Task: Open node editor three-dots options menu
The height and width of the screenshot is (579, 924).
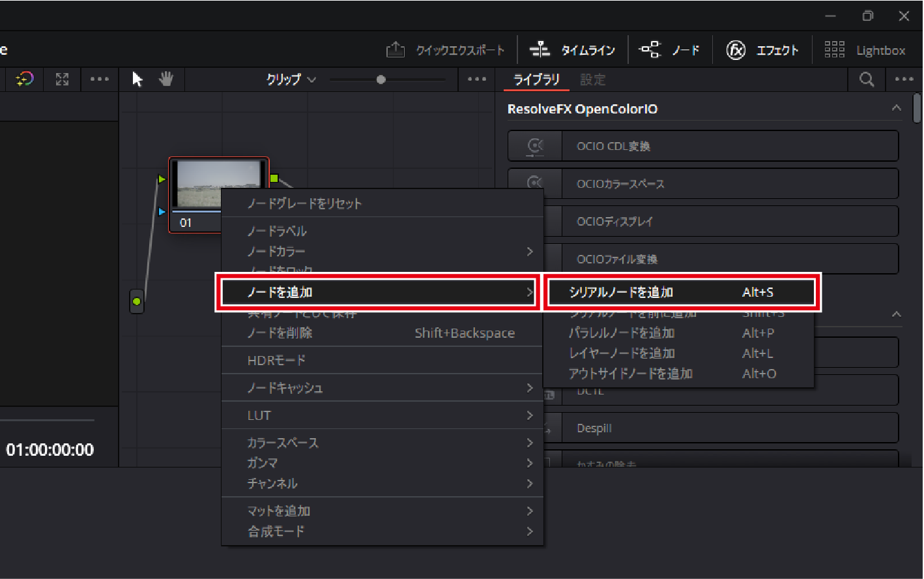Action: (477, 80)
